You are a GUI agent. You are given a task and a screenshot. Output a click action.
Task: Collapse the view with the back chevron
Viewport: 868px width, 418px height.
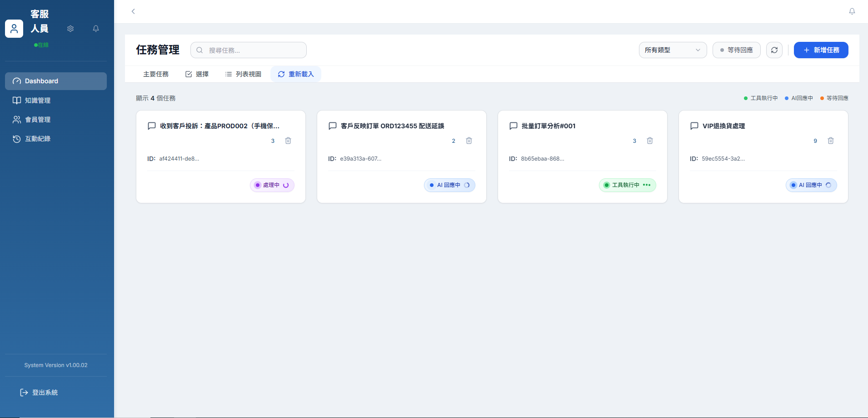click(x=133, y=11)
